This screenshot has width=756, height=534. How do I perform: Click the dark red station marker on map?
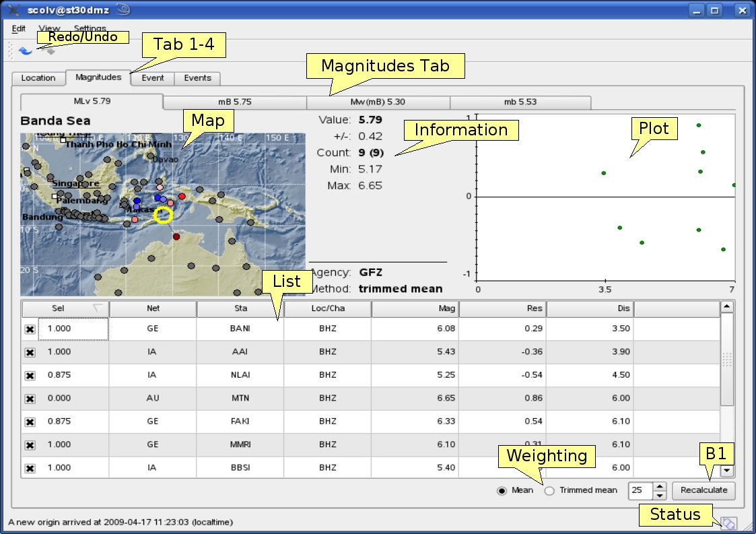(176, 236)
